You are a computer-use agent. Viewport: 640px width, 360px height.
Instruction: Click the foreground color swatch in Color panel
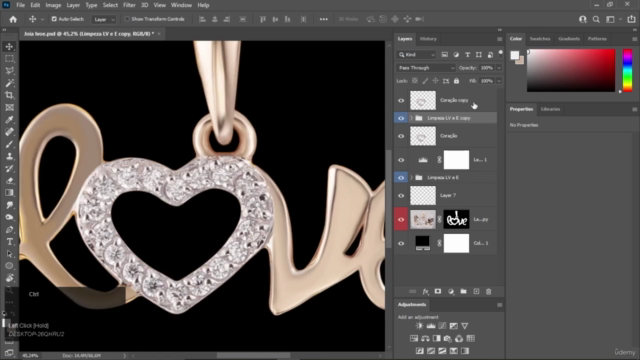click(515, 55)
